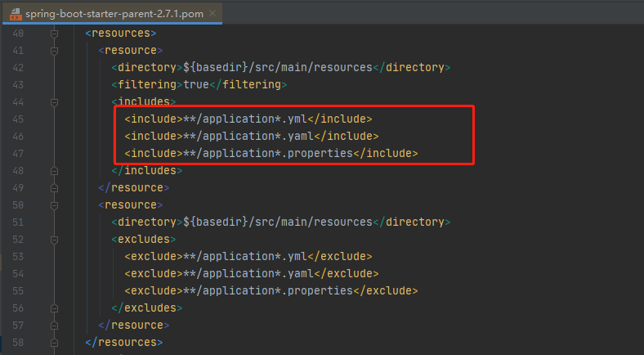The image size is (644, 355).
Task: Close the spring-boot-starter-parent-2.7.1.pom tab
Action: tap(212, 13)
